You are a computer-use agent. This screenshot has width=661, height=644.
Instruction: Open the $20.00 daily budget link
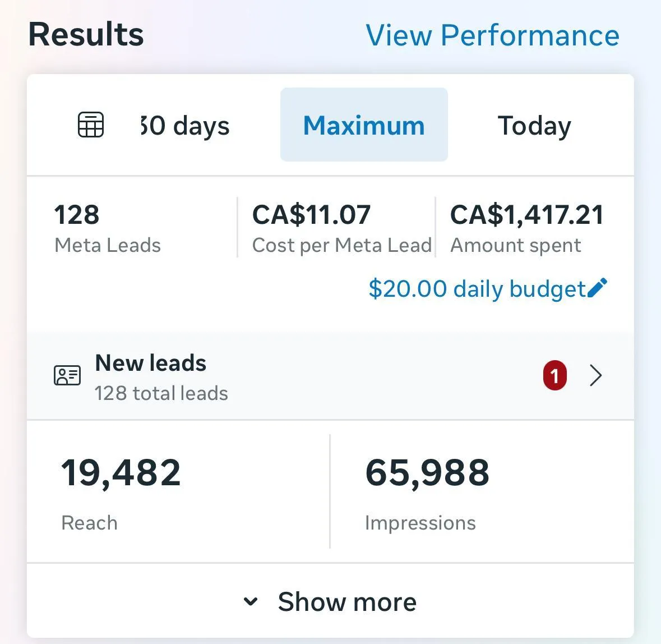tap(477, 289)
